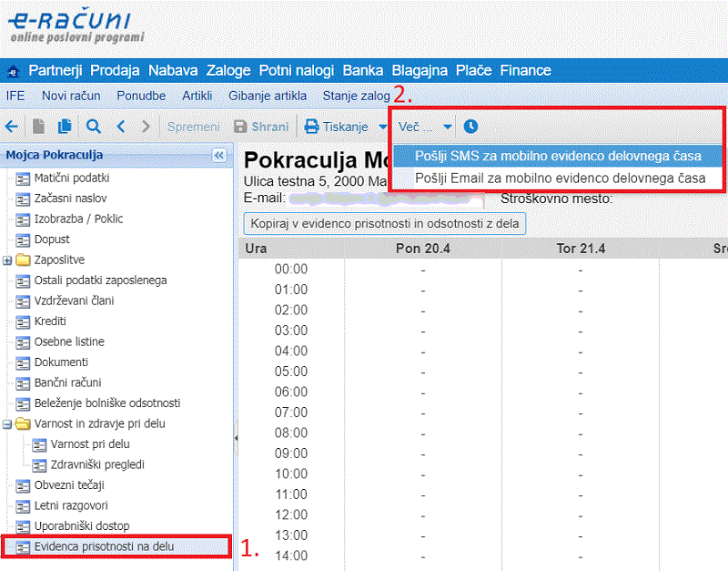The height and width of the screenshot is (571, 728).
Task: Open Zdravniški pregledi tree item
Action: (x=97, y=464)
